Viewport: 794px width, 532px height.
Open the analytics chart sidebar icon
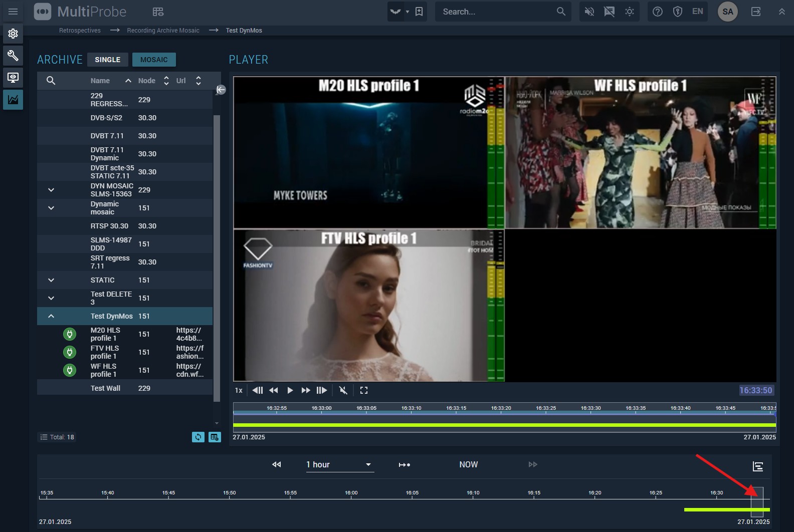pyautogui.click(x=13, y=100)
